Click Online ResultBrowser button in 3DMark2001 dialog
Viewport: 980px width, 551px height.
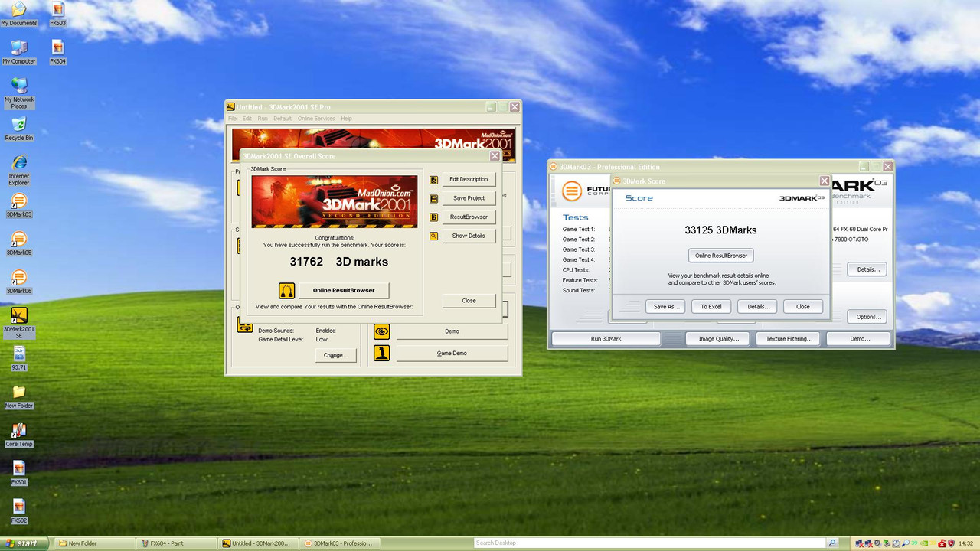(344, 290)
